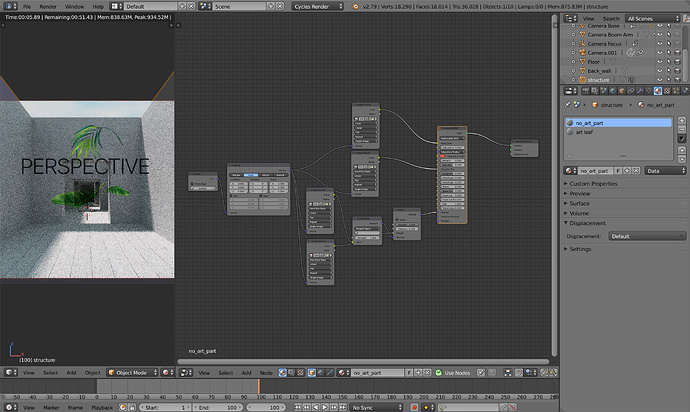Play animation in reverse
This screenshot has height=412, width=690.
[x=316, y=407]
